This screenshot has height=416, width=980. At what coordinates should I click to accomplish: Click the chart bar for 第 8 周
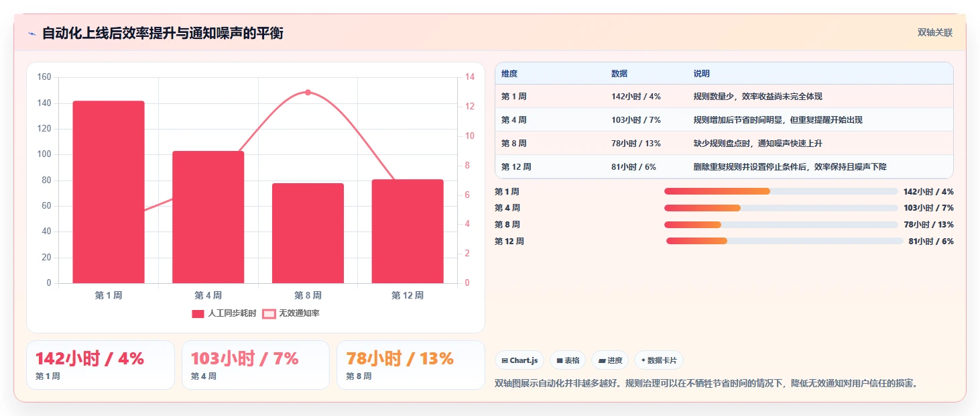pos(308,233)
